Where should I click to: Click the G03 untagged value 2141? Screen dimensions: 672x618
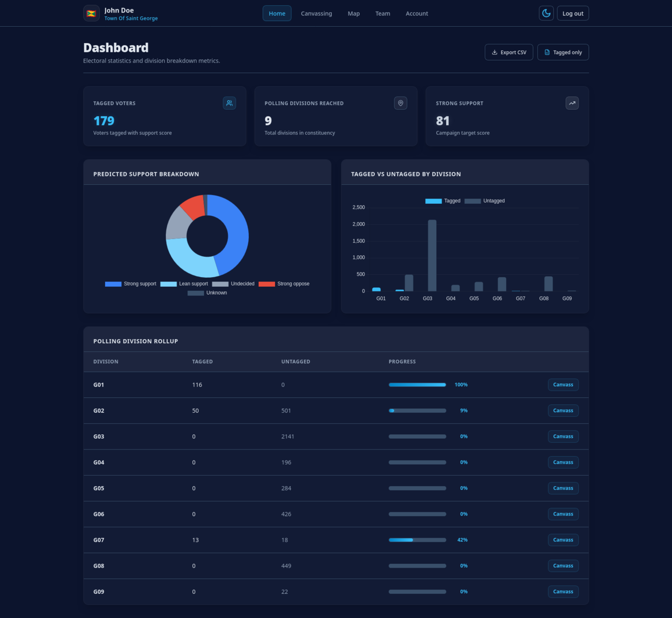coord(288,436)
